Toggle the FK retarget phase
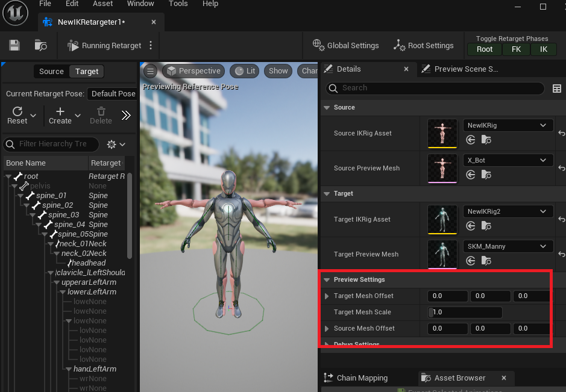 click(x=516, y=49)
